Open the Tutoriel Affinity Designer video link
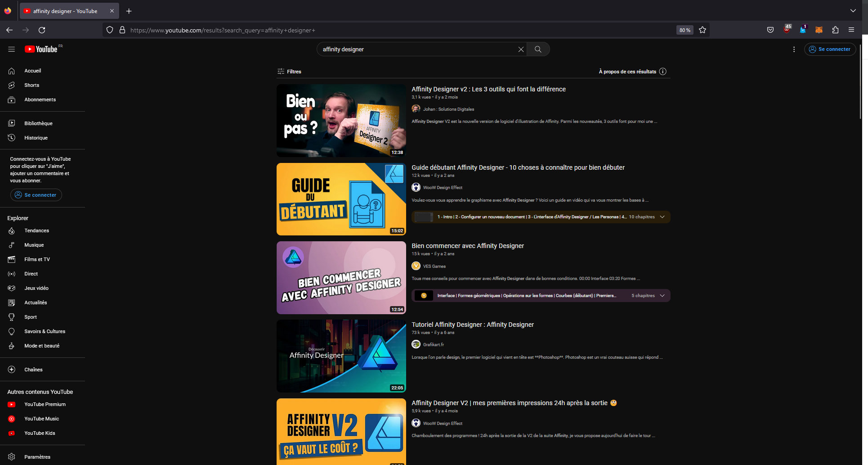Image resolution: width=868 pixels, height=465 pixels. [472, 325]
